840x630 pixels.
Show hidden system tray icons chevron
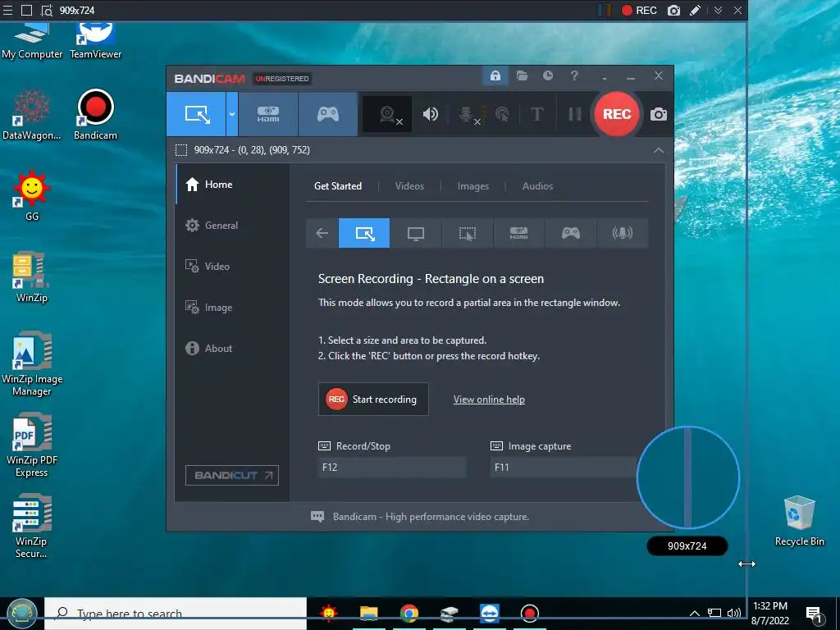coord(694,613)
